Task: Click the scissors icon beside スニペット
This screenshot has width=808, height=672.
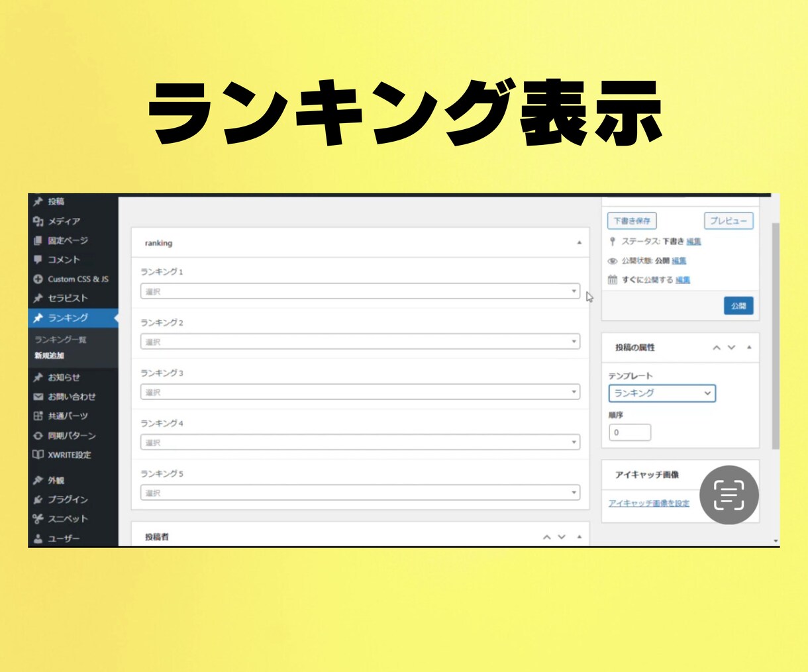Action: [x=38, y=518]
